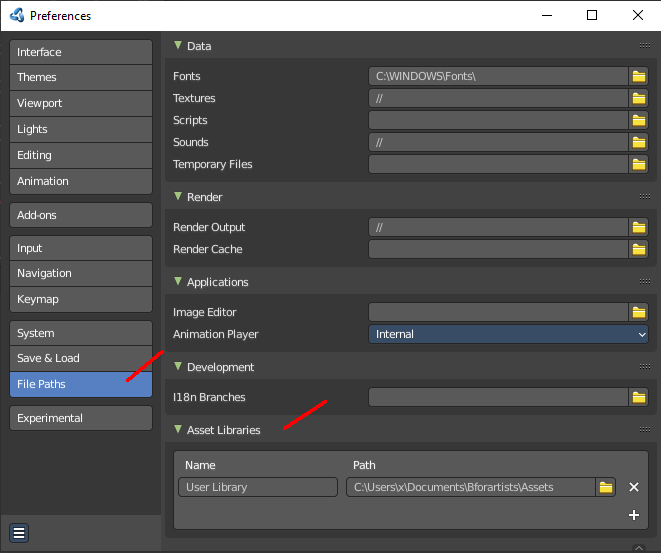Browse folder for Render Output path
Viewport: 661px width, 553px height.
[638, 227]
